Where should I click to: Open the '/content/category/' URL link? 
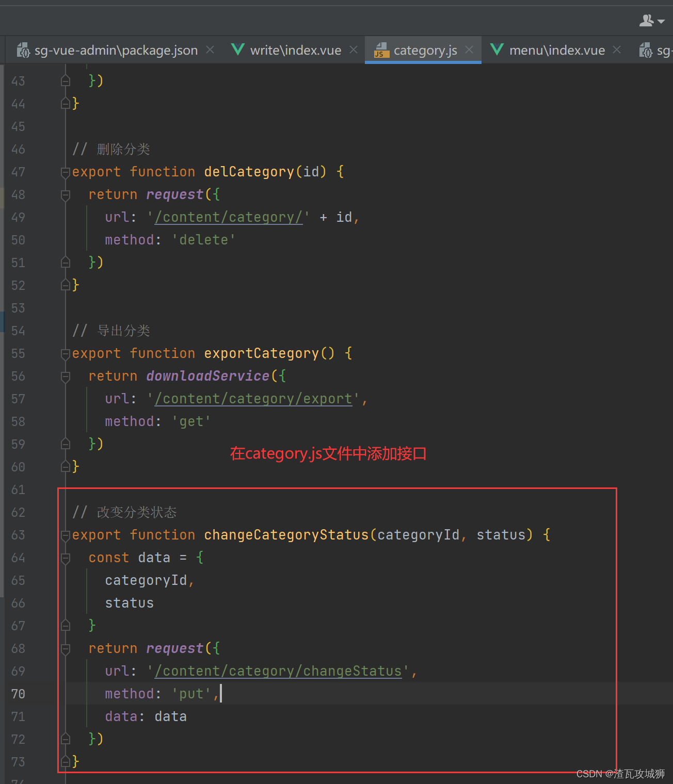tap(229, 218)
